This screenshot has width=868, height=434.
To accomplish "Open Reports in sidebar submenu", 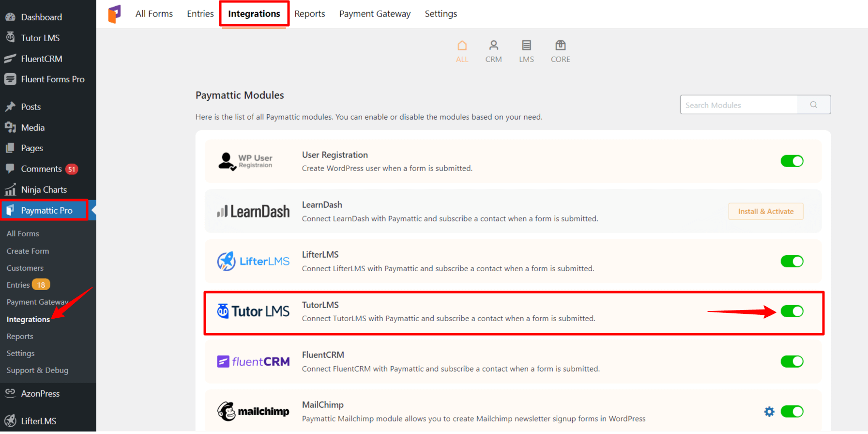I will pyautogui.click(x=20, y=336).
